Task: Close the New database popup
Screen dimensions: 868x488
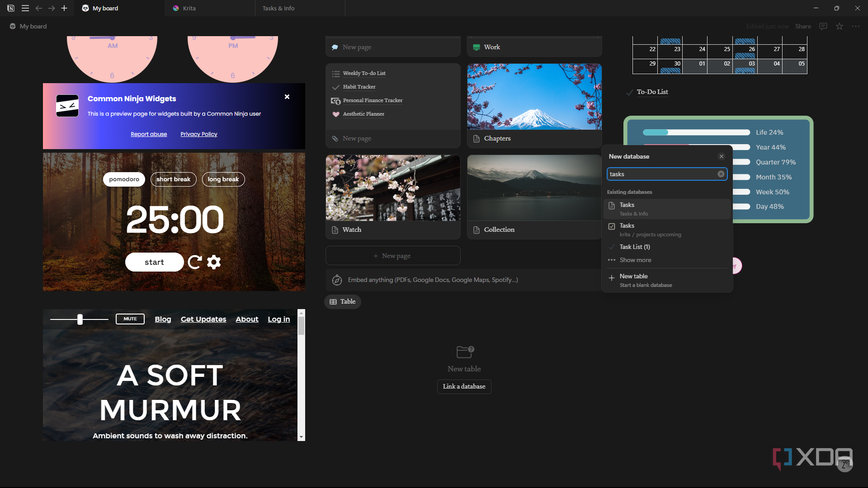Action: tap(722, 156)
